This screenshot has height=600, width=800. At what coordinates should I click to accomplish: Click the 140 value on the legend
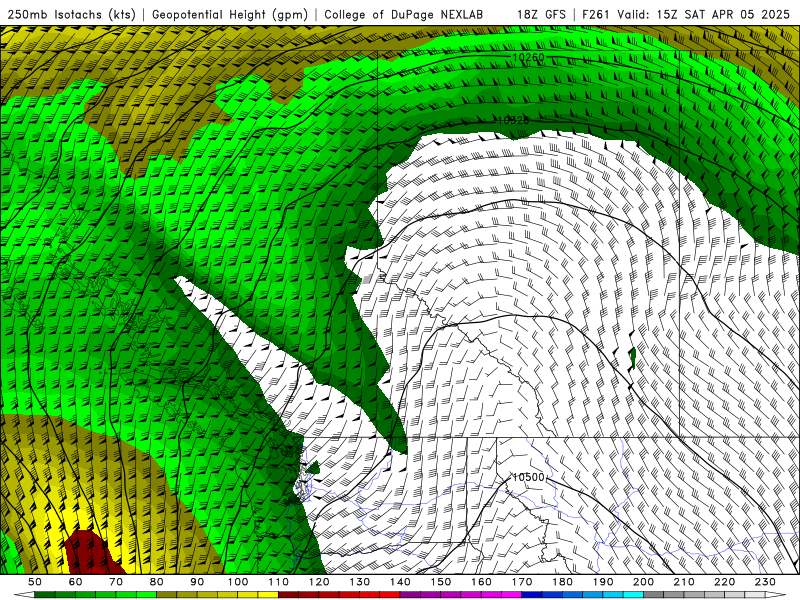400,582
